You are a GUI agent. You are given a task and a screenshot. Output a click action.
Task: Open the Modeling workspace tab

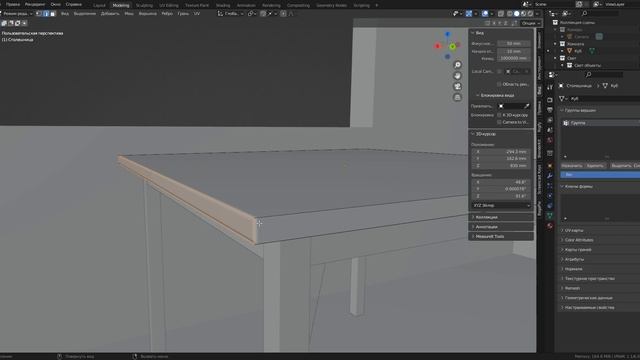click(120, 5)
